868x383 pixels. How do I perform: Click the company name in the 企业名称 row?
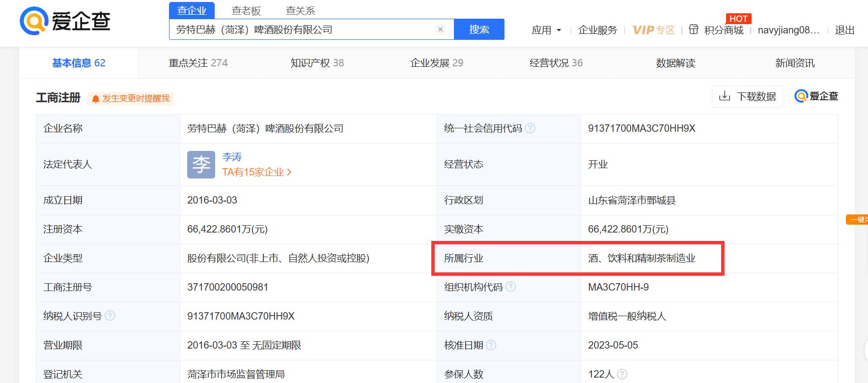point(265,128)
